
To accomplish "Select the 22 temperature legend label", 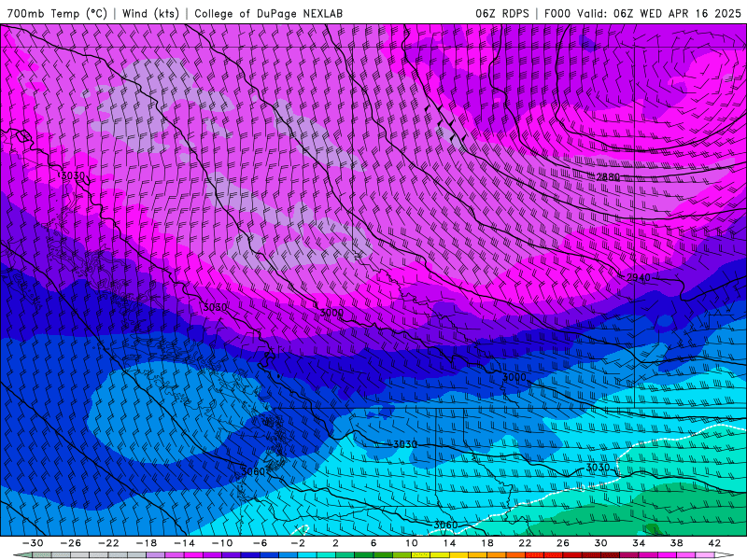I will point(525,543).
